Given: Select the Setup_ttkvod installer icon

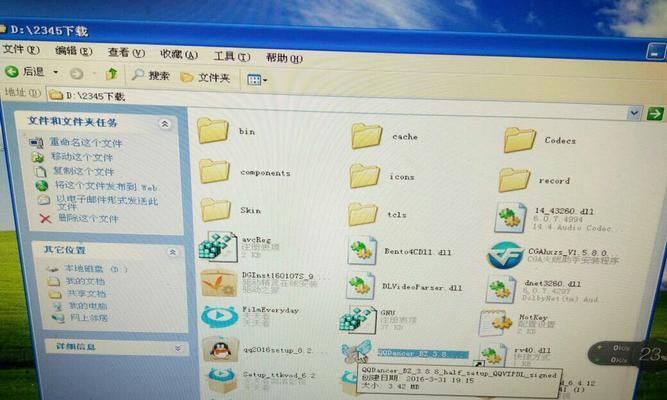Looking at the screenshot, I should pyautogui.click(x=222, y=380).
